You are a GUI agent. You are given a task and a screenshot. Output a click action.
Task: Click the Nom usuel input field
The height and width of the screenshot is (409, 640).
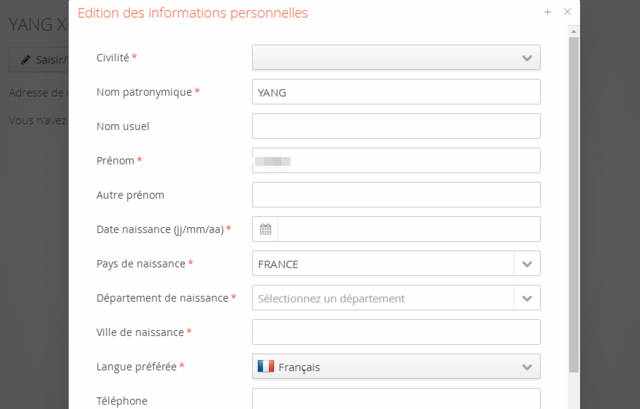(x=396, y=126)
